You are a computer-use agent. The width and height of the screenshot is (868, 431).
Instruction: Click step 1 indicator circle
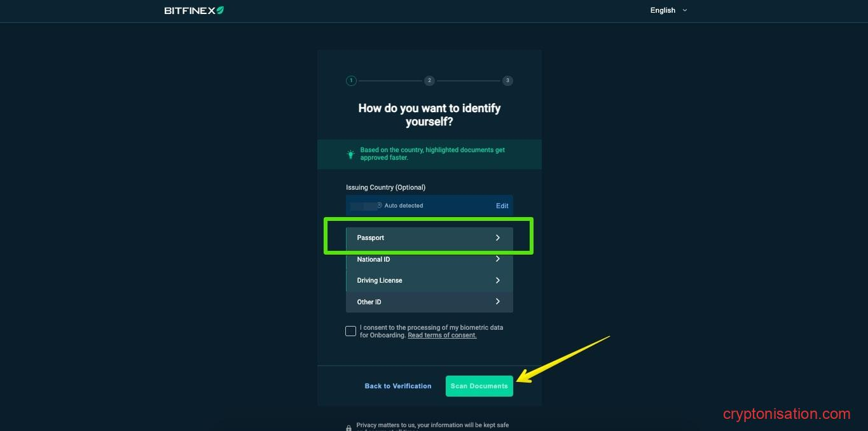(x=351, y=81)
